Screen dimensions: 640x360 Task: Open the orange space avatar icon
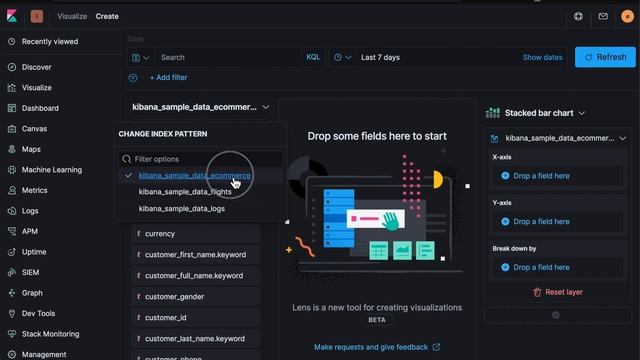(37, 16)
